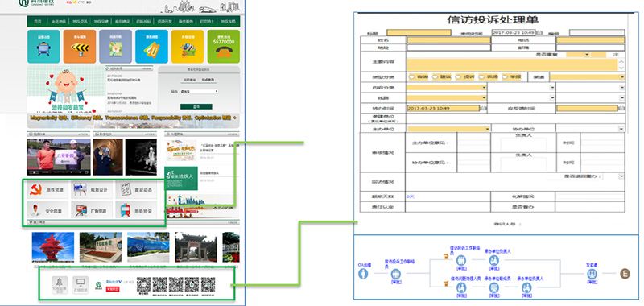The image size is (644, 306).
Task: Open 首页 in green navigation bar
Action: point(38,22)
